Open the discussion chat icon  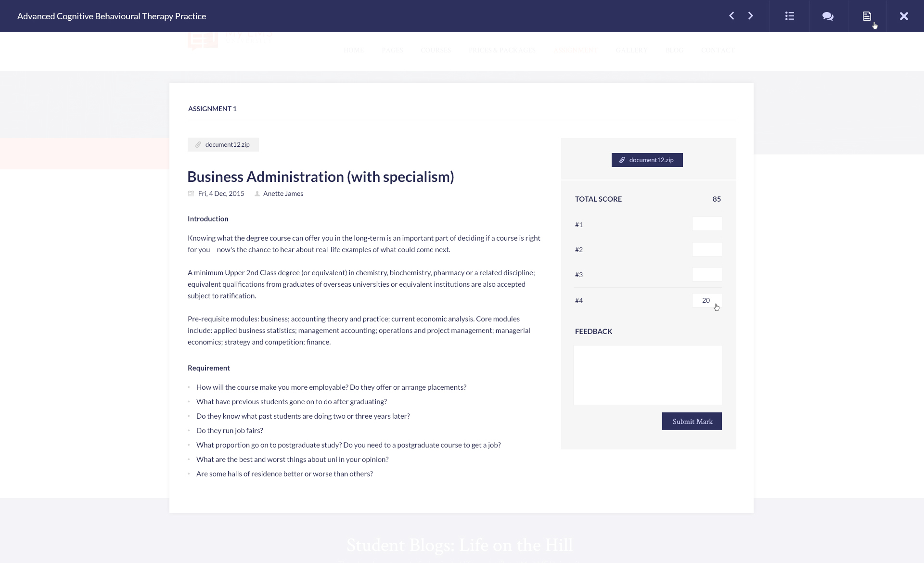(828, 16)
